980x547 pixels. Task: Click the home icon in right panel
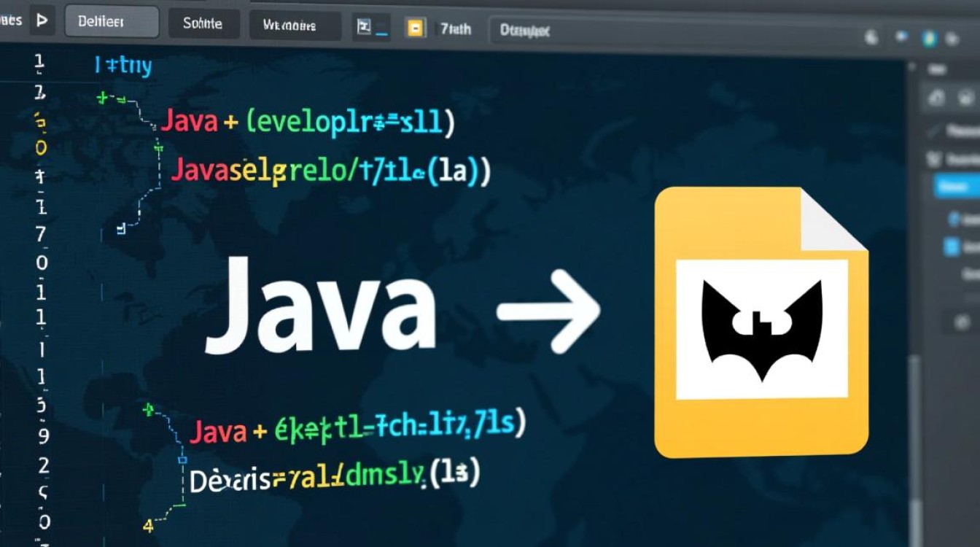(x=936, y=97)
